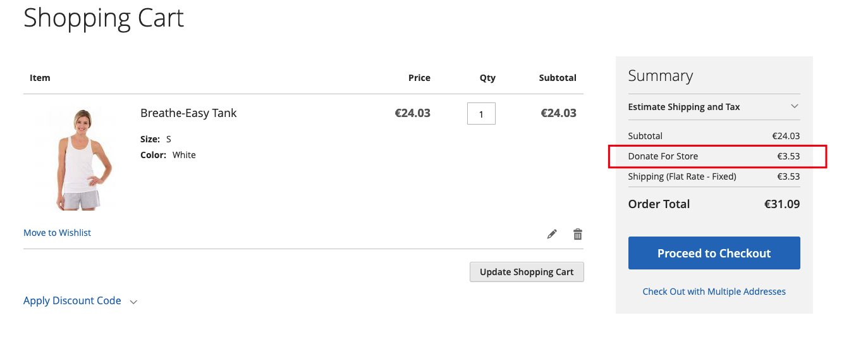Expand the Estimate Shipping and Tax chevron
The image size is (868, 339).
[x=795, y=106]
